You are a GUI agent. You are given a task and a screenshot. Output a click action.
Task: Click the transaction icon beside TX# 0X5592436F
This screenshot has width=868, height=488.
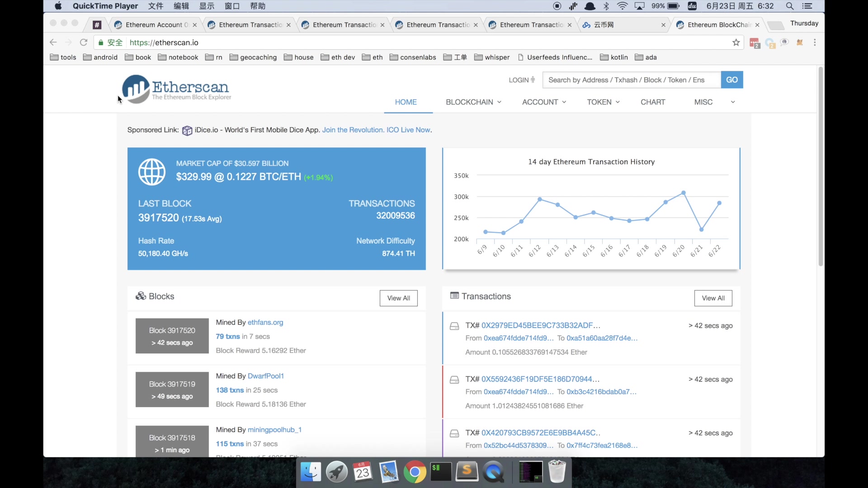454,380
